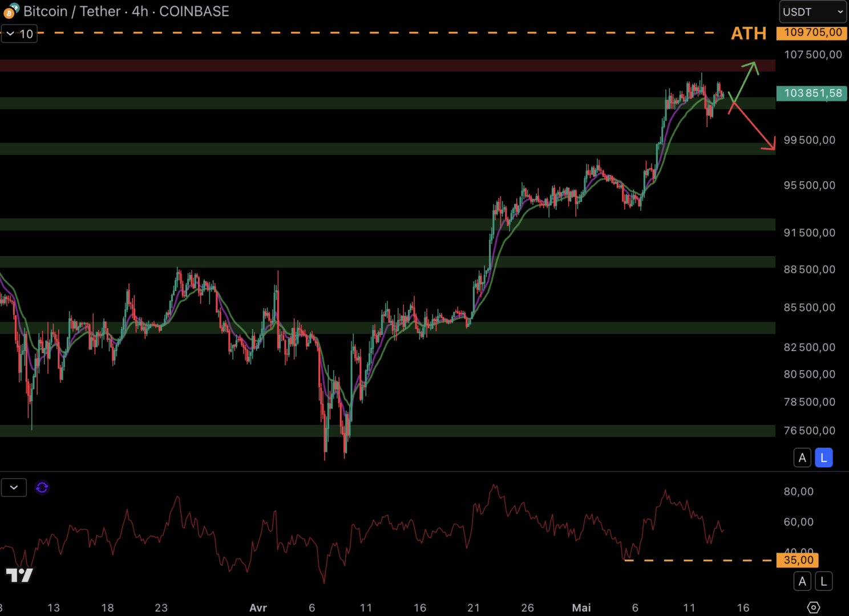Click the Avr date on time axis
This screenshot has width=849, height=616.
pyautogui.click(x=258, y=608)
